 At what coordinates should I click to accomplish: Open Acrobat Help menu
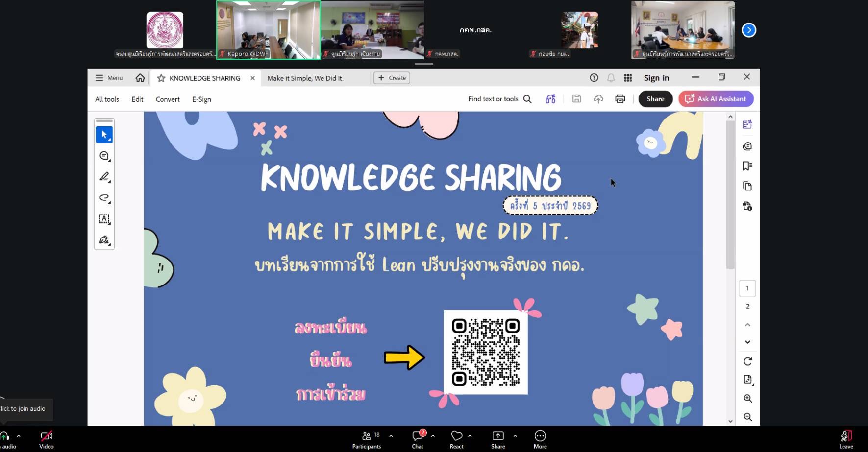pos(594,78)
